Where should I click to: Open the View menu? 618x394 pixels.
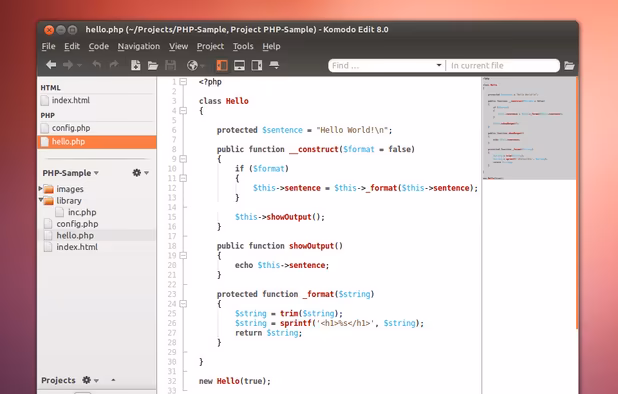tap(179, 46)
